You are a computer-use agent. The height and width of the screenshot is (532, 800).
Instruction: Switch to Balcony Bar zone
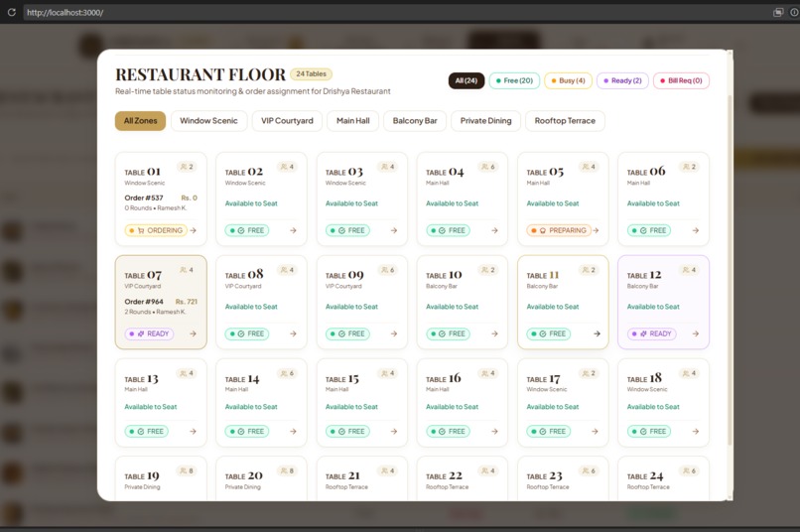click(x=415, y=121)
